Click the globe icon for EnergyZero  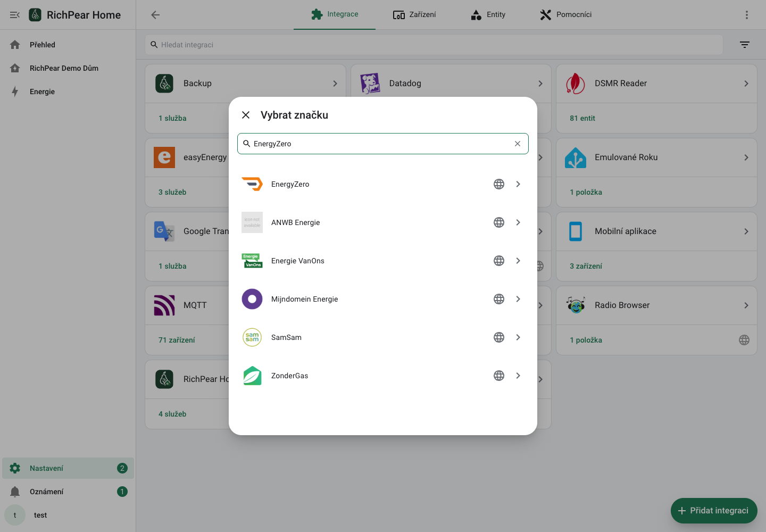(499, 184)
